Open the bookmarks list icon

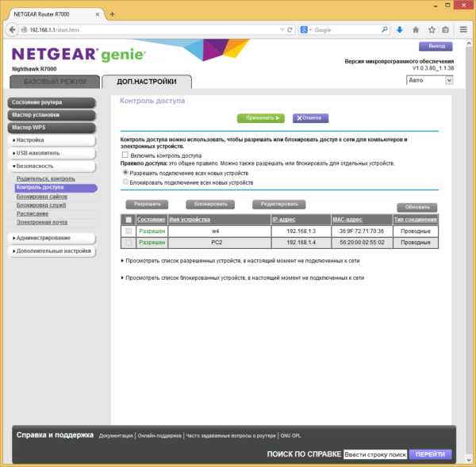(x=445, y=30)
